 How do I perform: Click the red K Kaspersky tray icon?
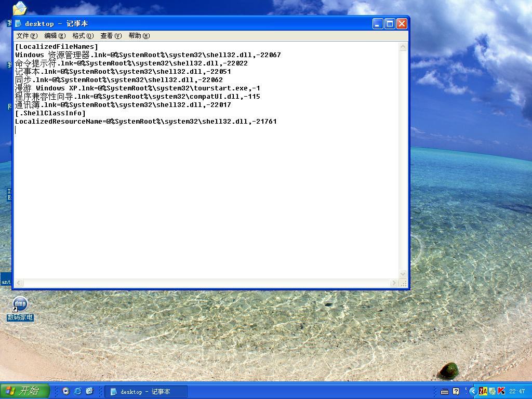501,391
